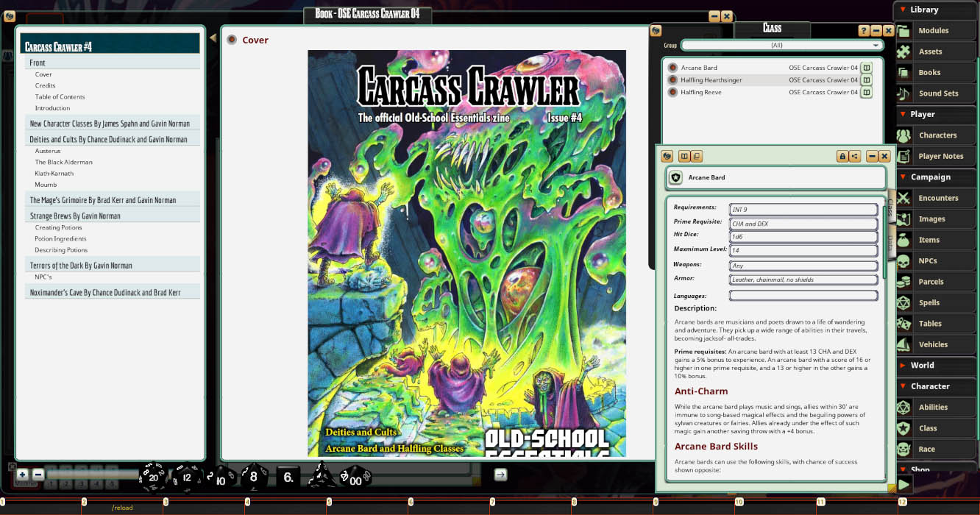
Task: Click the share icon on the Arcane Bard record
Action: [854, 156]
